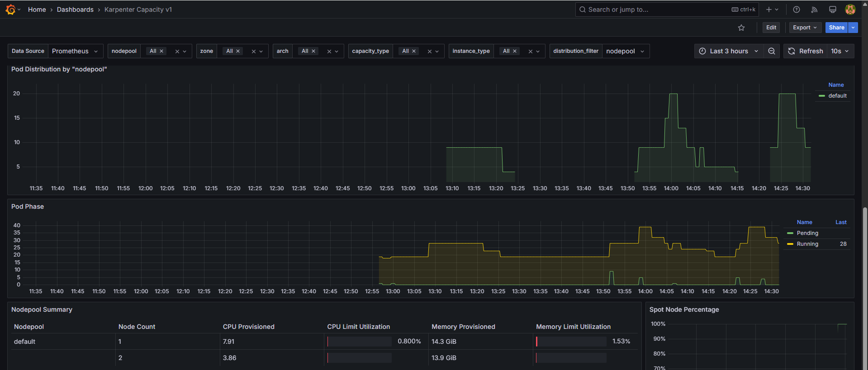The width and height of the screenshot is (868, 370).
Task: Clear all values in nodepool filter
Action: [177, 52]
